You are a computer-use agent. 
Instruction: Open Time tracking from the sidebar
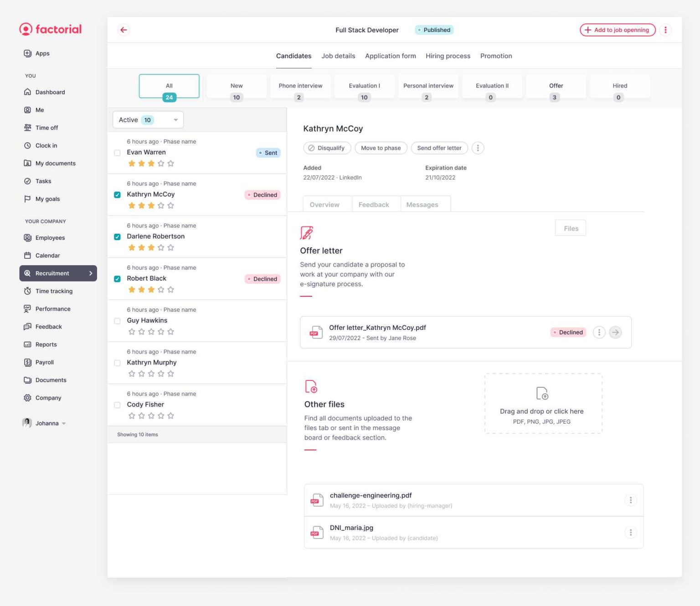click(x=54, y=291)
